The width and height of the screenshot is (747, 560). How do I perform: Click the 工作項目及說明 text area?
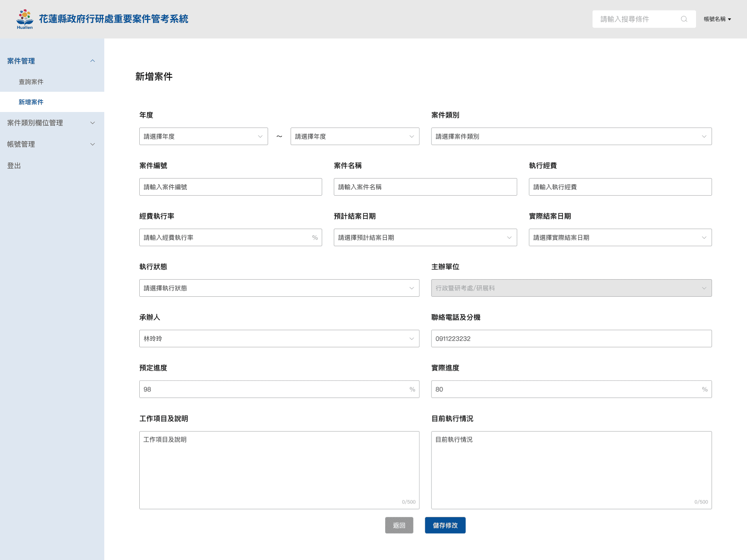(x=279, y=470)
